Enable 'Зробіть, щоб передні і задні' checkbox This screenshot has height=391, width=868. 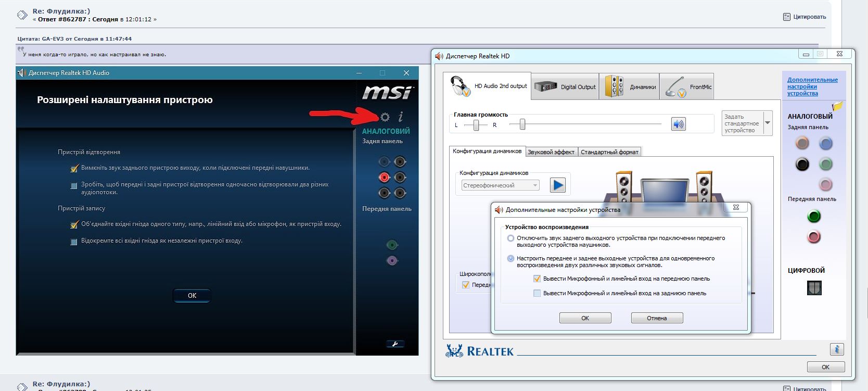click(x=74, y=185)
